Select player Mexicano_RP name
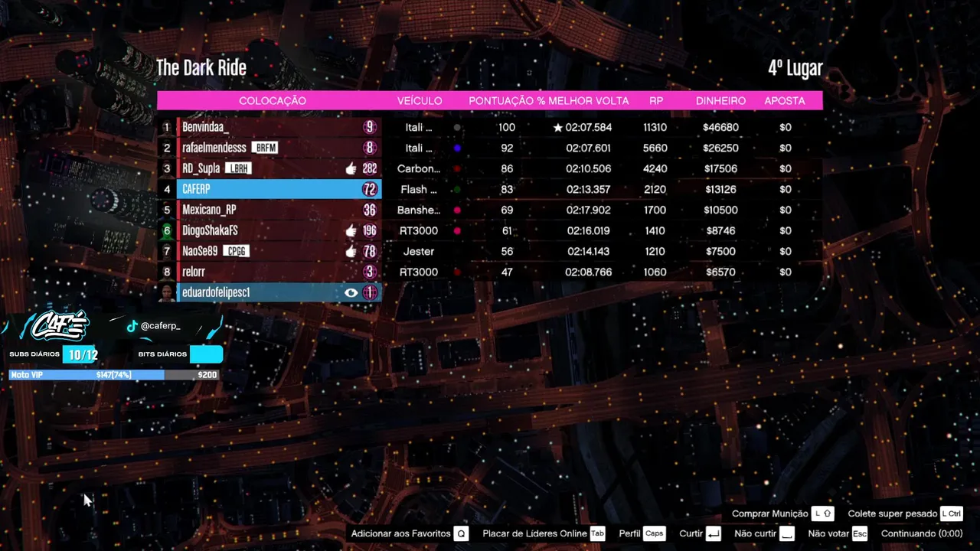 pyautogui.click(x=209, y=210)
